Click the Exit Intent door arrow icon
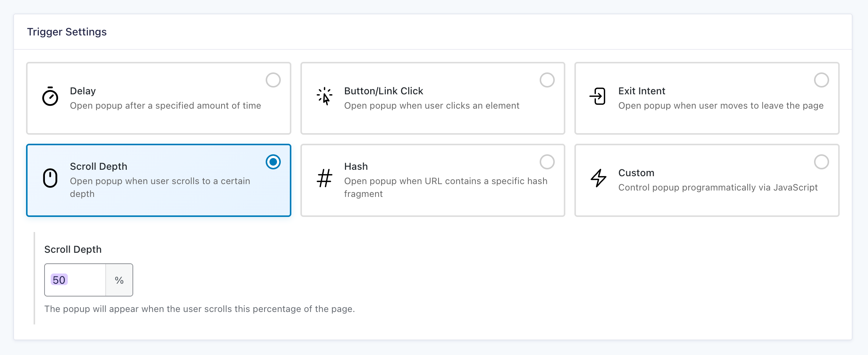 (598, 97)
